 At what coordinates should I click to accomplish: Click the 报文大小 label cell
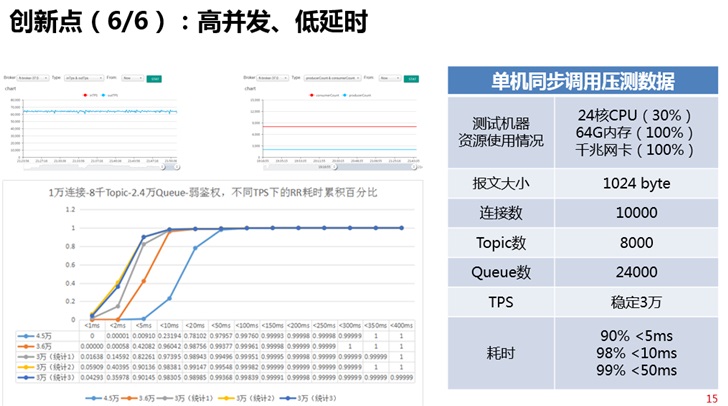click(501, 183)
